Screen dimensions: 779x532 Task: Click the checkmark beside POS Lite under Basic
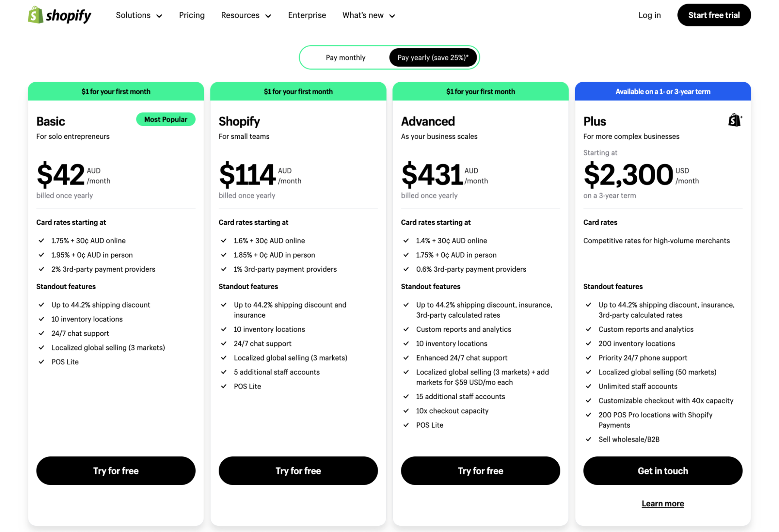pos(42,362)
